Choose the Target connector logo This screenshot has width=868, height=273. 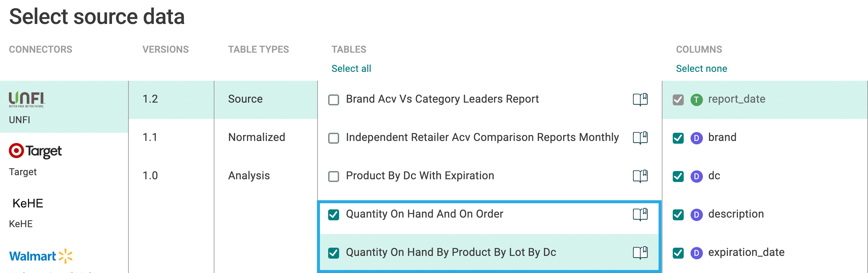(35, 151)
